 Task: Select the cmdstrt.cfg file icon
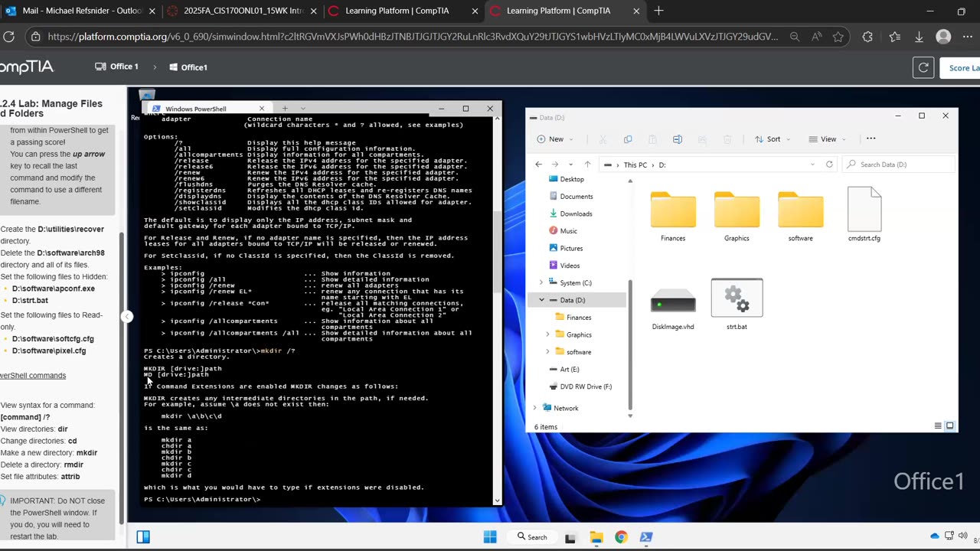864,209
